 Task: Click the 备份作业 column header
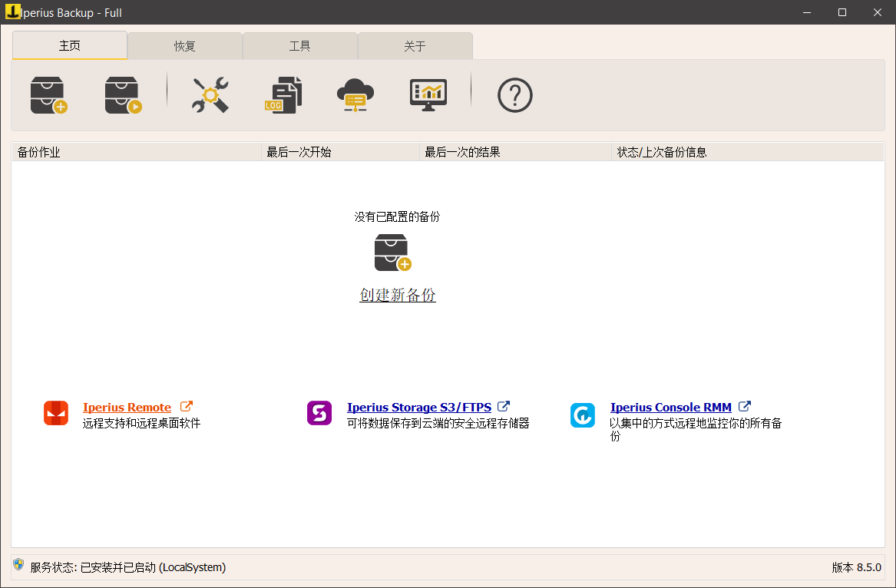(137, 152)
